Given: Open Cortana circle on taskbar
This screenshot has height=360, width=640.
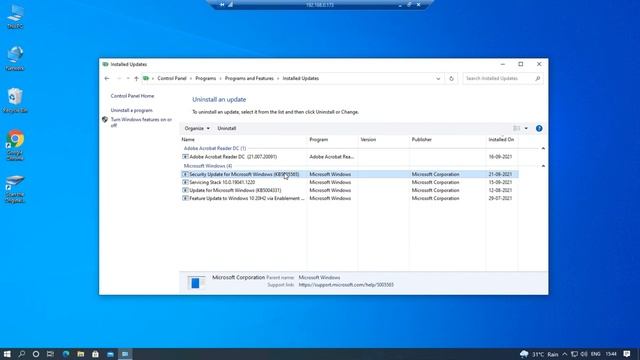Looking at the screenshot, I should tap(36, 354).
